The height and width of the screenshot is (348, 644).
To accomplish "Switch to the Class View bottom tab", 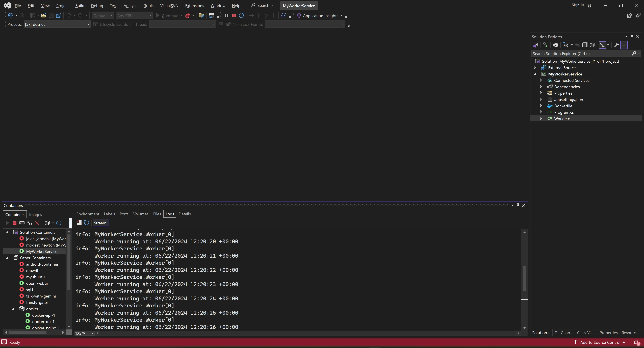I will (x=585, y=333).
